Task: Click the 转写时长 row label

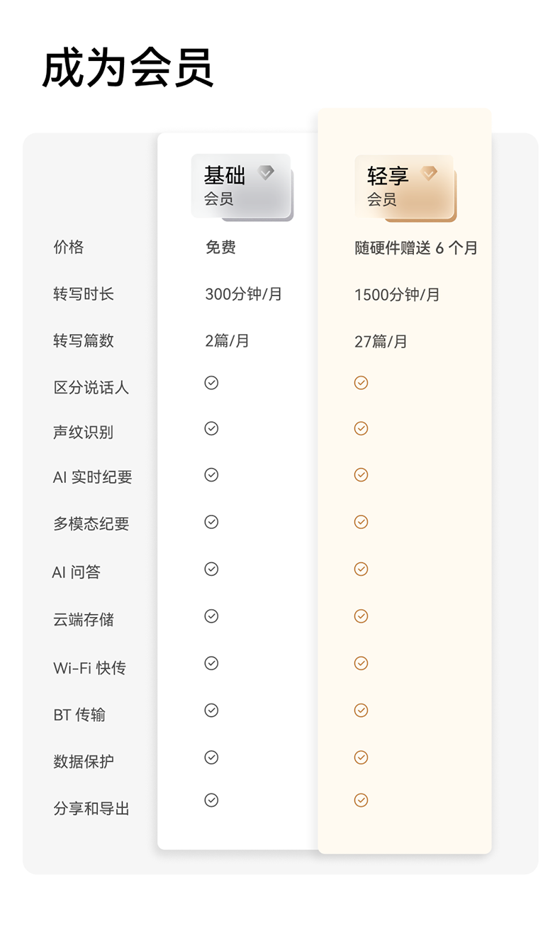Action: [x=84, y=294]
